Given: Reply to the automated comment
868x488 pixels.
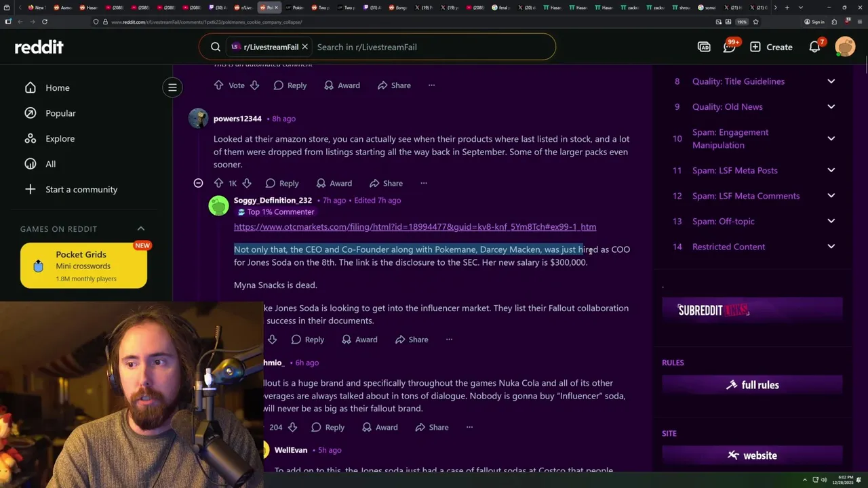Looking at the screenshot, I should [x=290, y=85].
